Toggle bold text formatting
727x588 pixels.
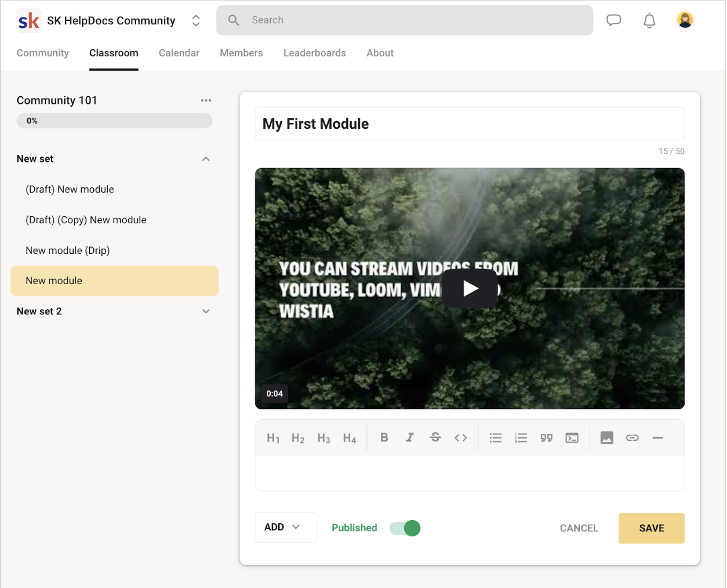tap(384, 438)
